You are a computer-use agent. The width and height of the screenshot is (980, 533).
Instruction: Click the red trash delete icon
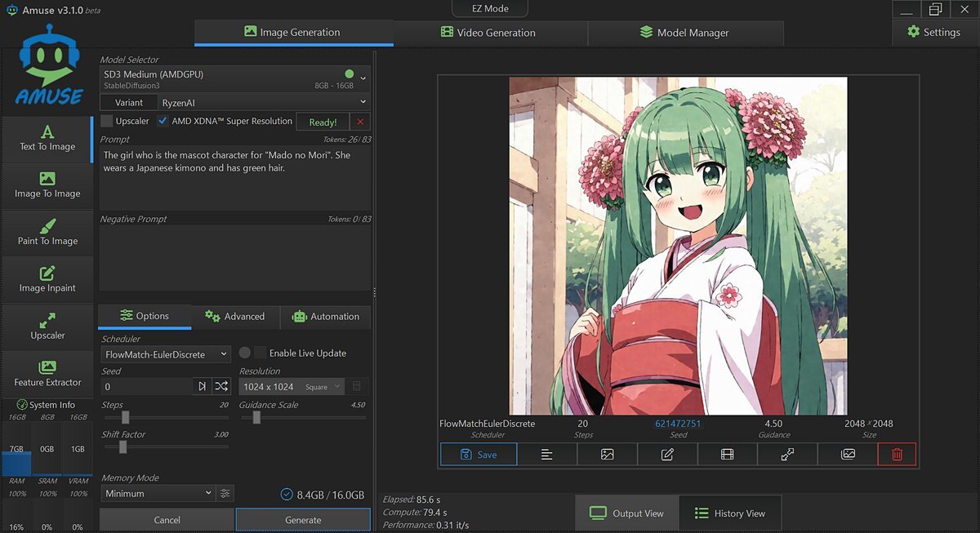click(x=897, y=455)
